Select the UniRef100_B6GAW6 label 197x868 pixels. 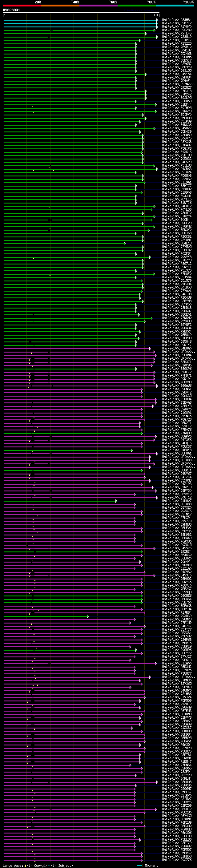[x=176, y=386]
